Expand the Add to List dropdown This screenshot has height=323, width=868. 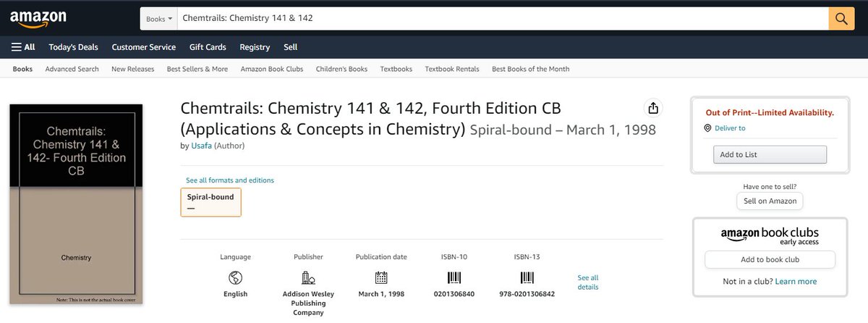[x=769, y=154]
